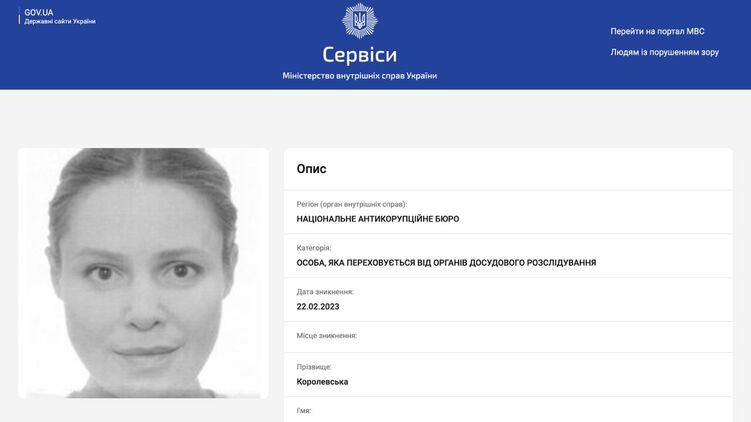Click the 'Регіон (орган внутрішніх справ)' label
The width and height of the screenshot is (751, 422).
pyautogui.click(x=352, y=204)
